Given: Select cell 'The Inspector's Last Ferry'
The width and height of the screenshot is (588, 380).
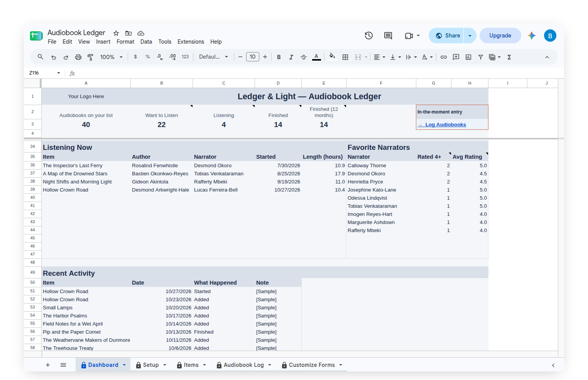Looking at the screenshot, I should (x=86, y=166).
